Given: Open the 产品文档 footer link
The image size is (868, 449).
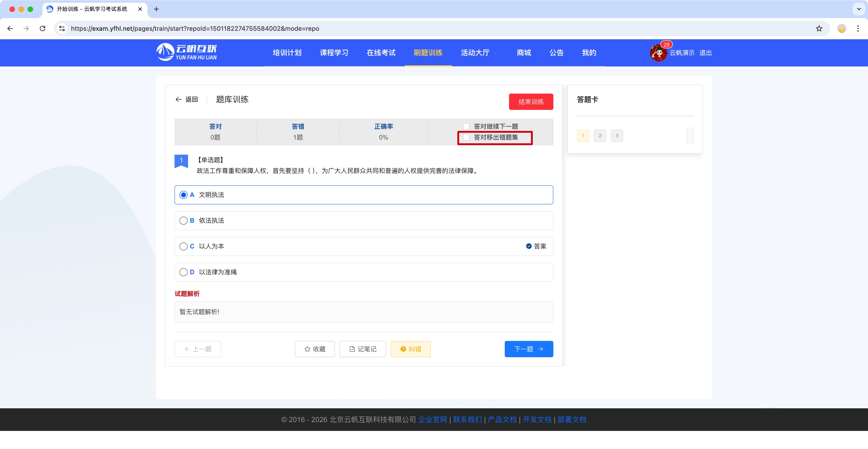Looking at the screenshot, I should (502, 420).
